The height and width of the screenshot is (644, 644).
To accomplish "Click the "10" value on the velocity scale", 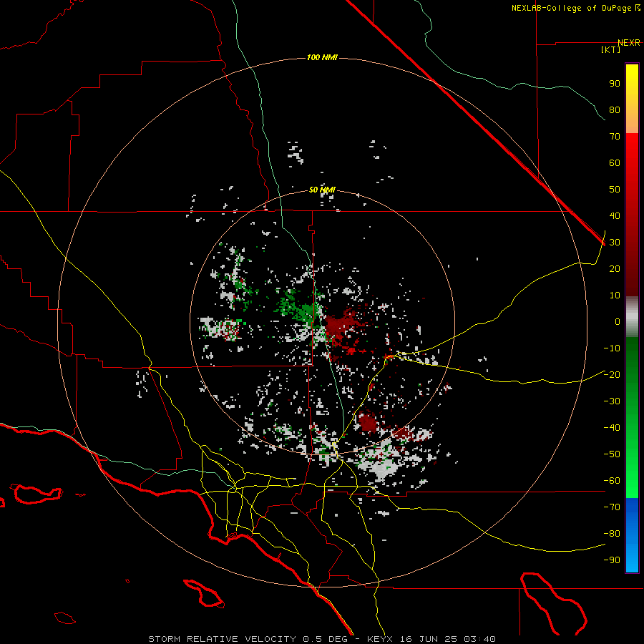I will click(615, 296).
